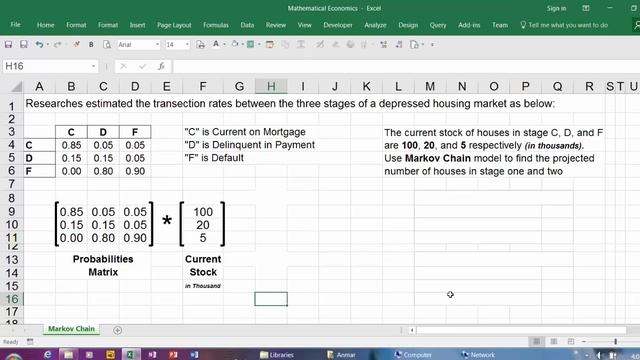
Task: Expand the font color dropdown arrow
Action: coord(224,44)
